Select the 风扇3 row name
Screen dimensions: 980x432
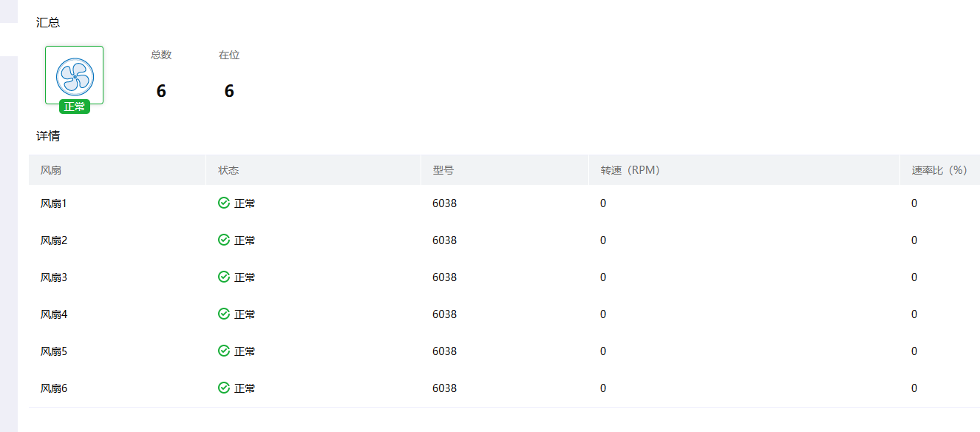54,277
